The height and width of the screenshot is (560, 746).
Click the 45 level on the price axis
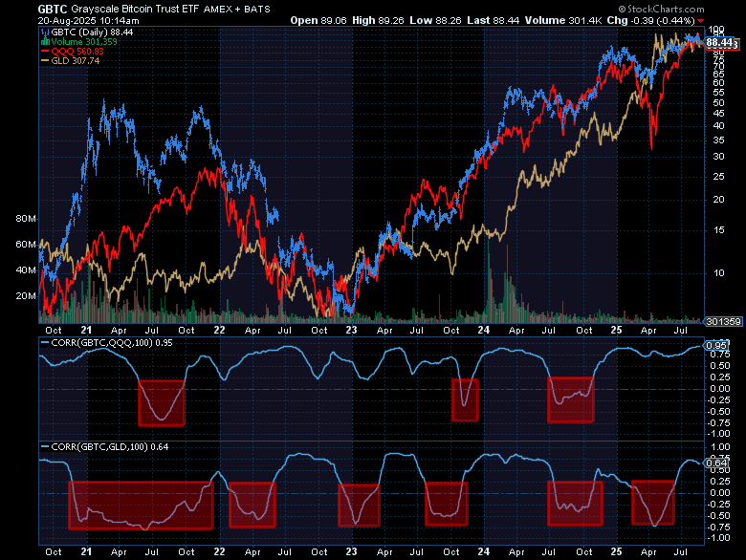(x=718, y=114)
